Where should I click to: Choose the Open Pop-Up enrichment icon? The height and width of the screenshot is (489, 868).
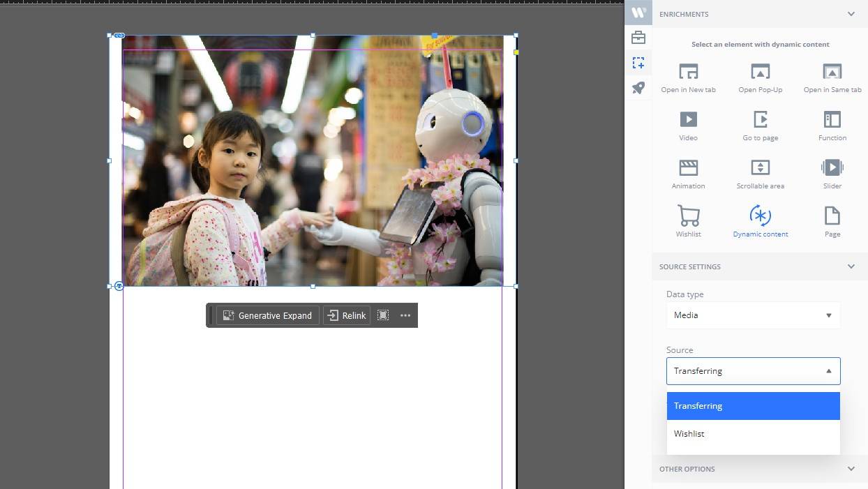(x=760, y=77)
